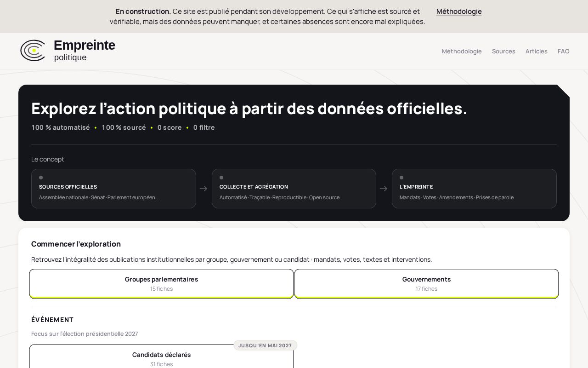Select the Sources officielles concept card
The image size is (588, 368).
tap(113, 189)
